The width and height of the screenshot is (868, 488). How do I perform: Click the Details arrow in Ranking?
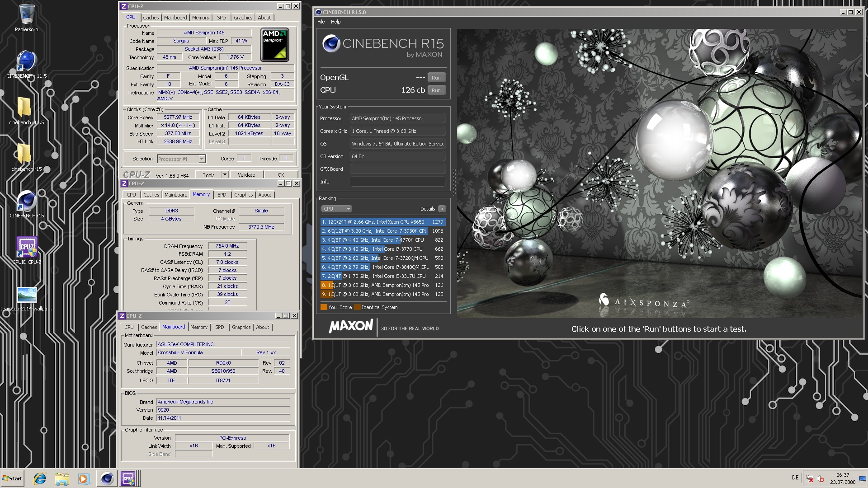click(442, 209)
